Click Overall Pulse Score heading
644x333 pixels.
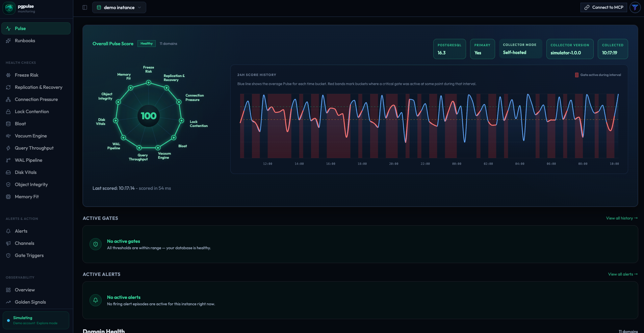click(113, 44)
